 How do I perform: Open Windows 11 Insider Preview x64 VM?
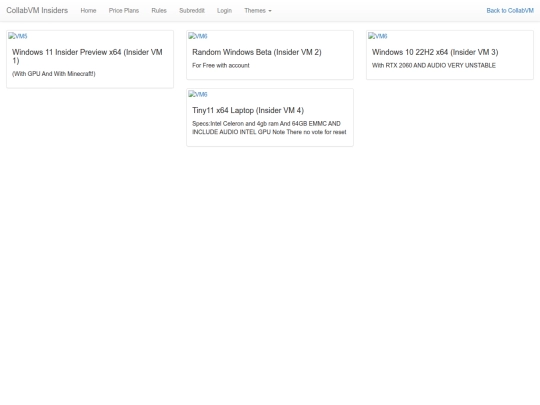[x=87, y=56]
